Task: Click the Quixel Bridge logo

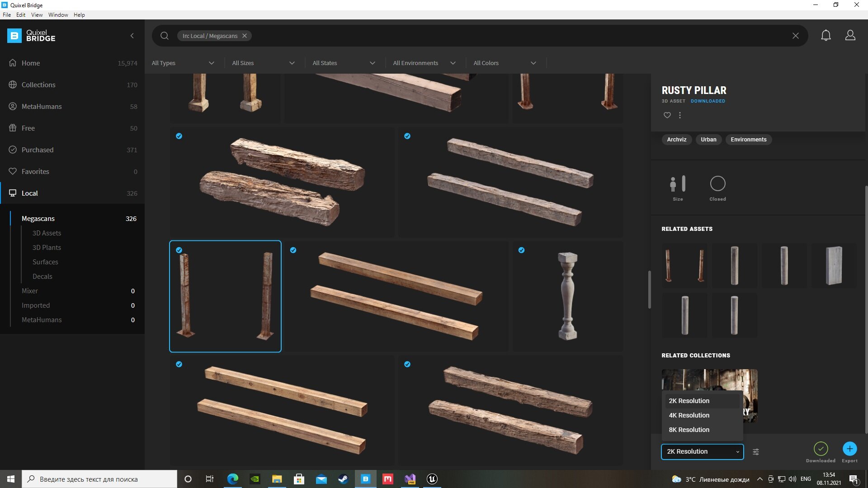Action: (x=31, y=36)
